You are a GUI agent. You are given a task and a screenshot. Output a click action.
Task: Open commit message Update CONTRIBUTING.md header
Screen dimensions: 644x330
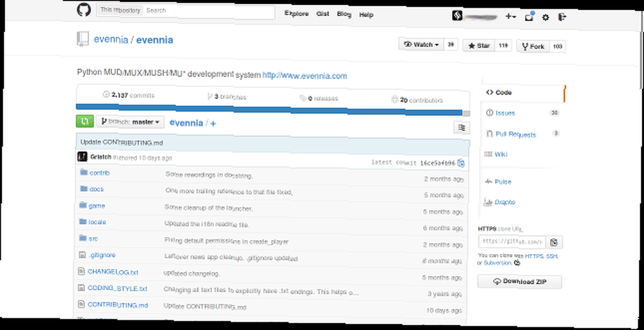(122, 142)
